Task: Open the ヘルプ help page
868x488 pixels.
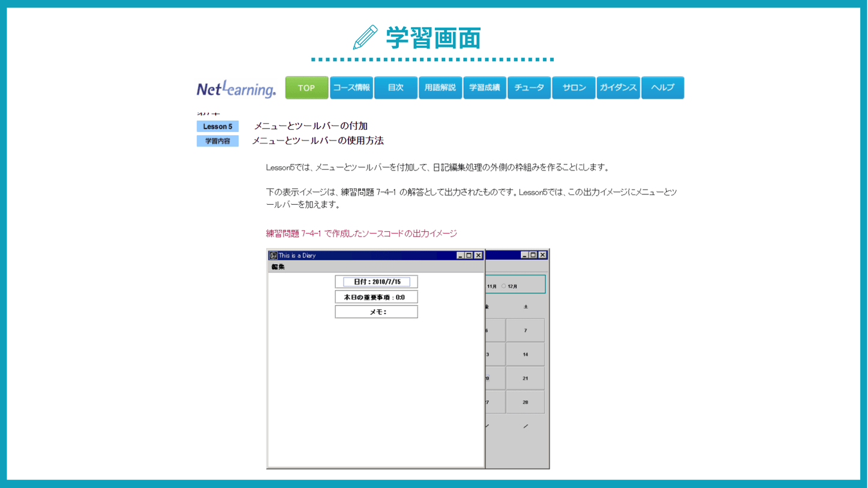Action: [x=663, y=88]
